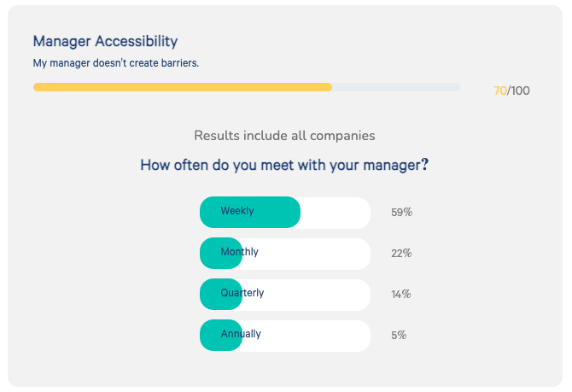The image size is (572, 392).
Task: Click the 5% result label
Action: coord(399,335)
